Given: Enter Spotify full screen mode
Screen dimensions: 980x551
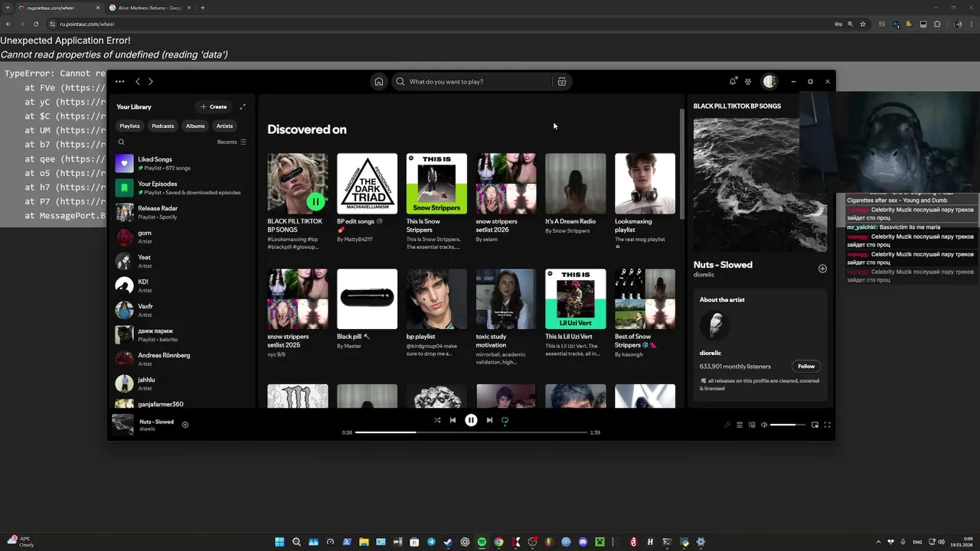Looking at the screenshot, I should 827,425.
